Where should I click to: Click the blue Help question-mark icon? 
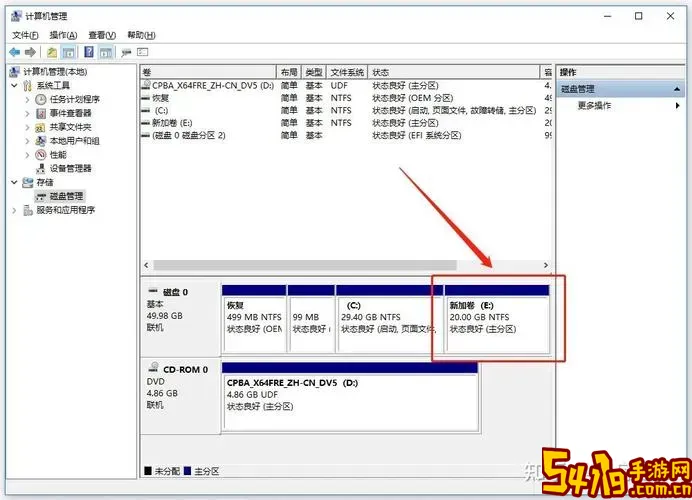(x=89, y=52)
